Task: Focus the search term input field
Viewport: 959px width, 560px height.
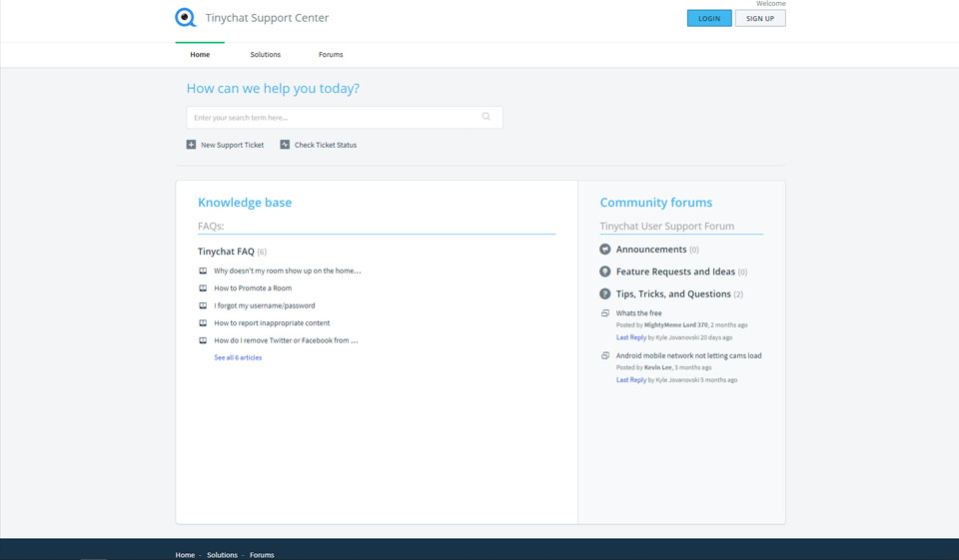Action: (x=335, y=118)
